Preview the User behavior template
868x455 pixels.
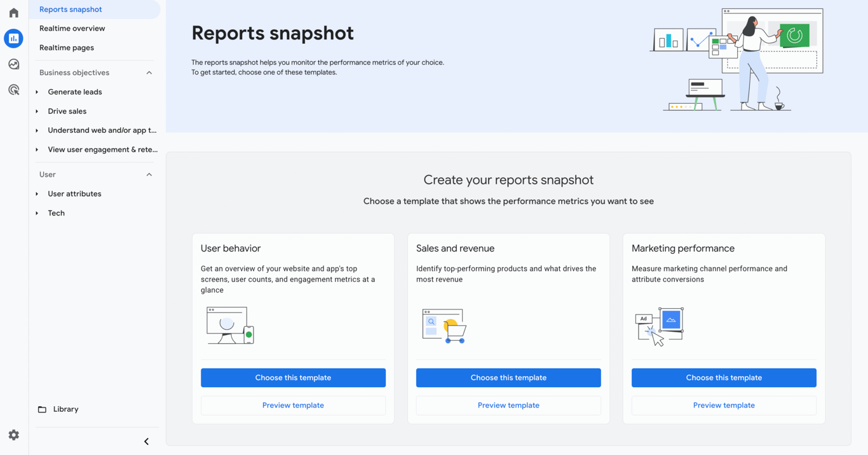click(x=293, y=405)
